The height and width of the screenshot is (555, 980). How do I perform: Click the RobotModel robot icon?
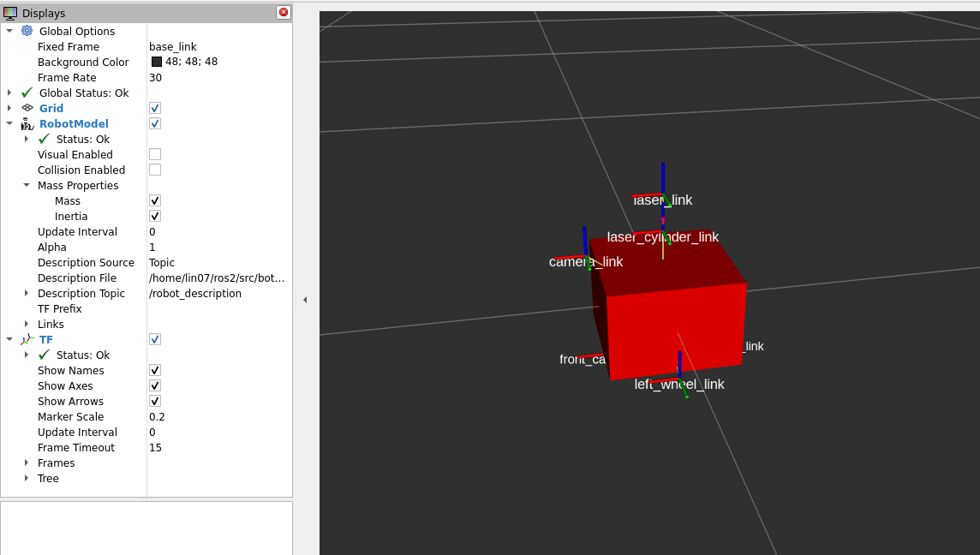tap(27, 123)
